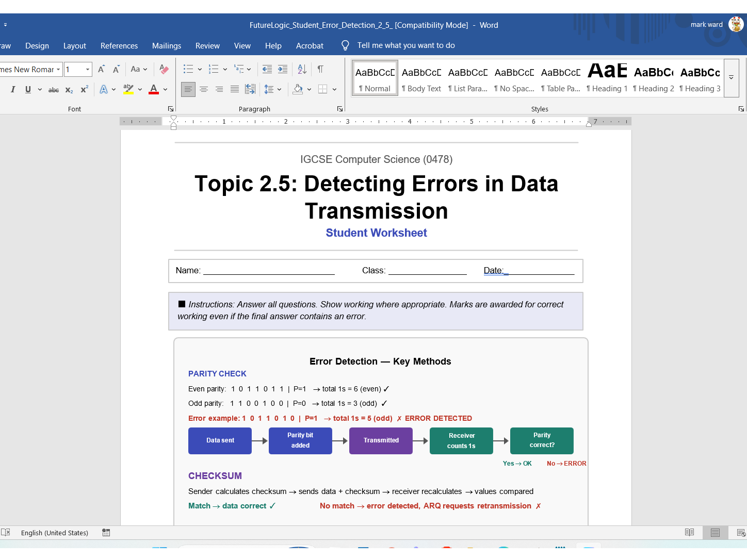This screenshot has width=747, height=560.
Task: Click the Tell me lightbulb icon
Action: (x=346, y=45)
